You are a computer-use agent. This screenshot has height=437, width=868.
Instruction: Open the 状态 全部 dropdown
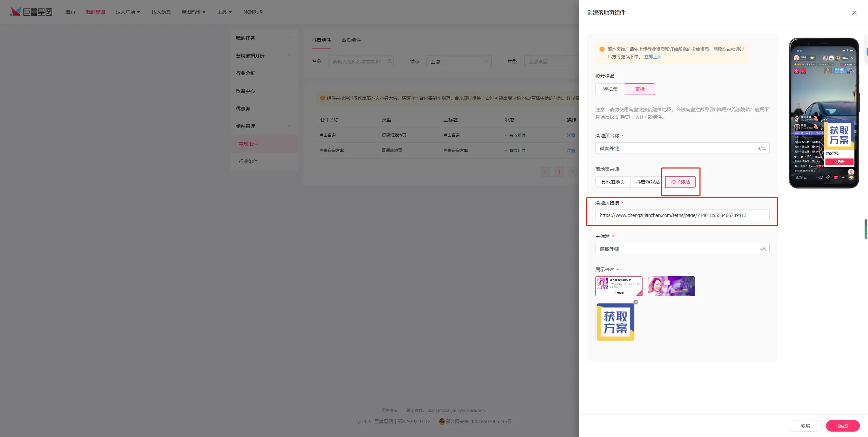[458, 62]
